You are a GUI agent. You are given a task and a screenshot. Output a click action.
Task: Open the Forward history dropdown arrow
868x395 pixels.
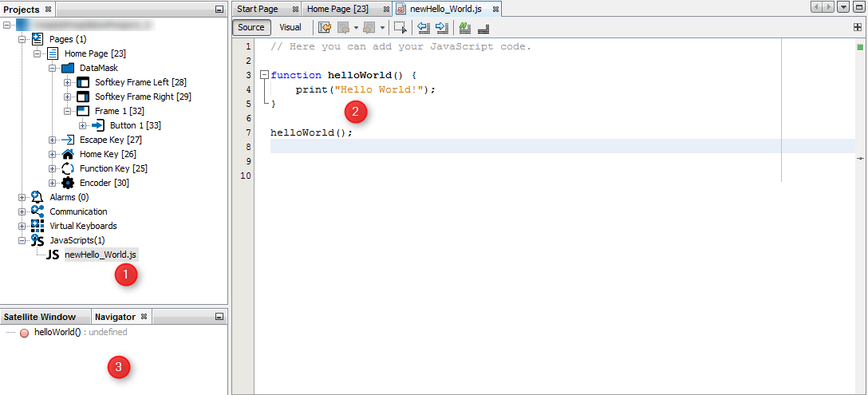[x=382, y=27]
